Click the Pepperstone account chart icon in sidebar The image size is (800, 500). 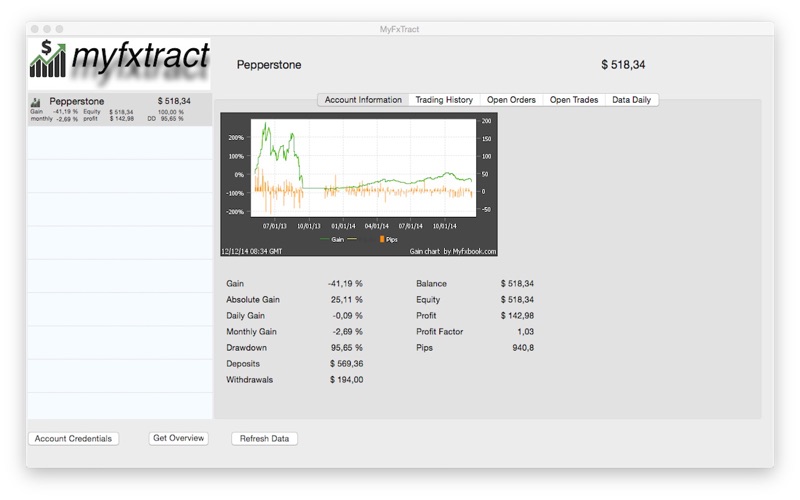(35, 102)
